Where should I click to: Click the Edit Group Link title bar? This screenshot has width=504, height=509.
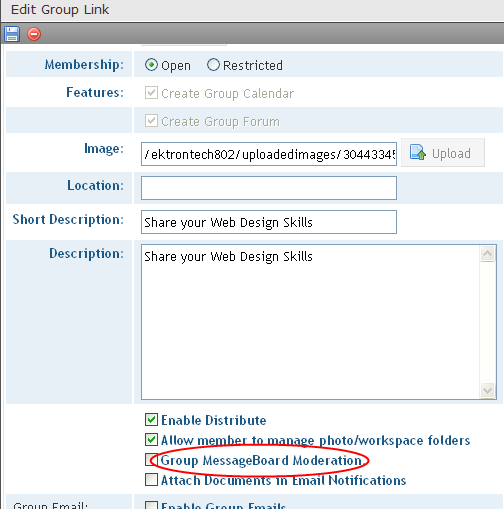(252, 10)
